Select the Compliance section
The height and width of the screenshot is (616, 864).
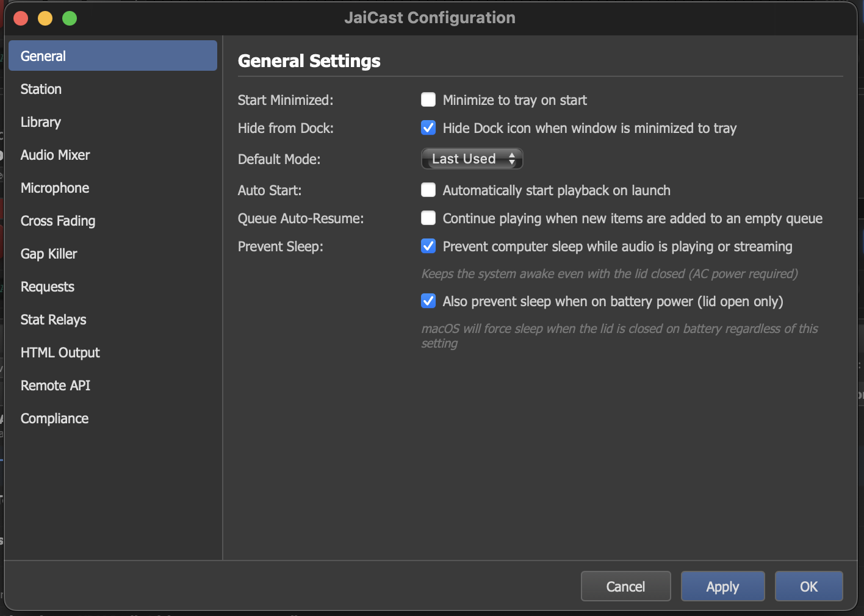113,418
